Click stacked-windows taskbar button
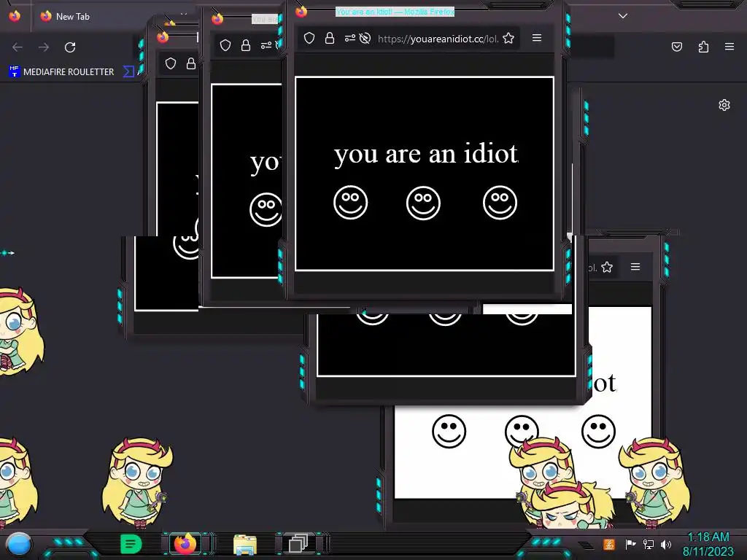 coord(298,544)
